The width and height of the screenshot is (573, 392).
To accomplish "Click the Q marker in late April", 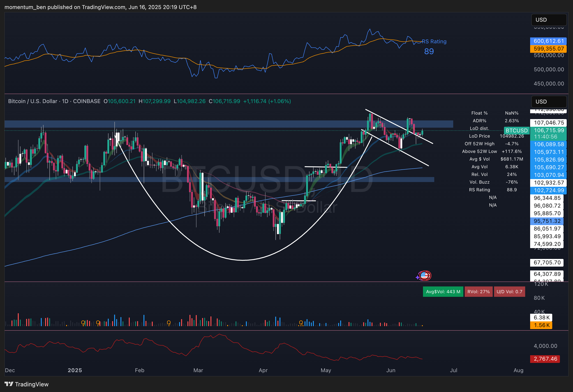I will [x=301, y=323].
